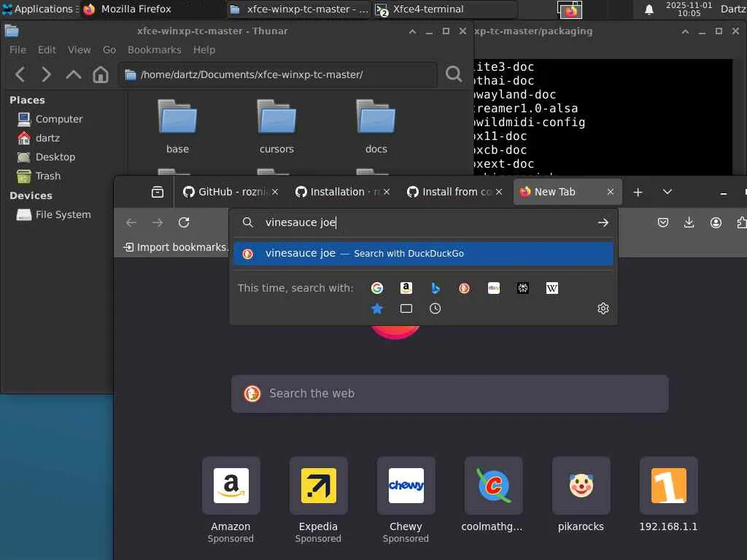Go forward in Firefox history

point(158,222)
